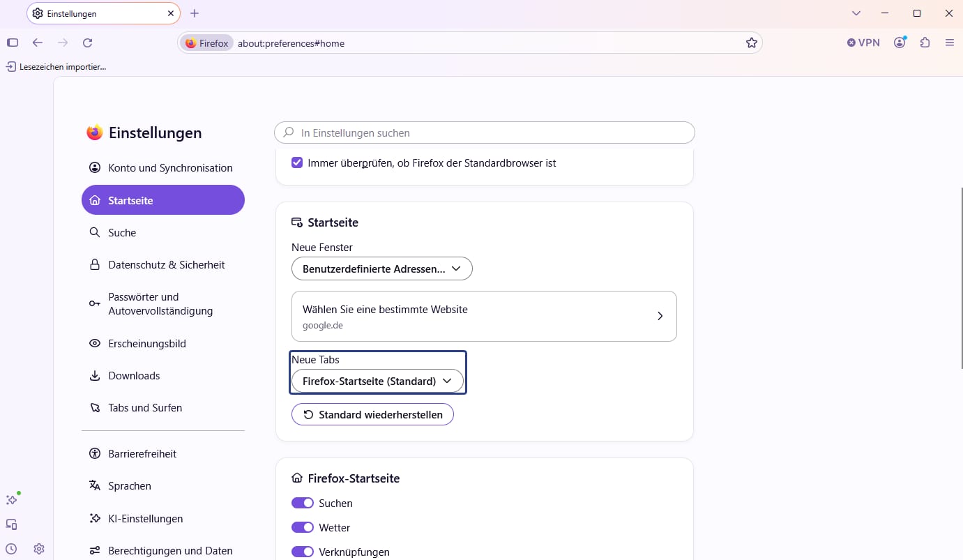Open the Downloads settings category

pyautogui.click(x=162, y=375)
